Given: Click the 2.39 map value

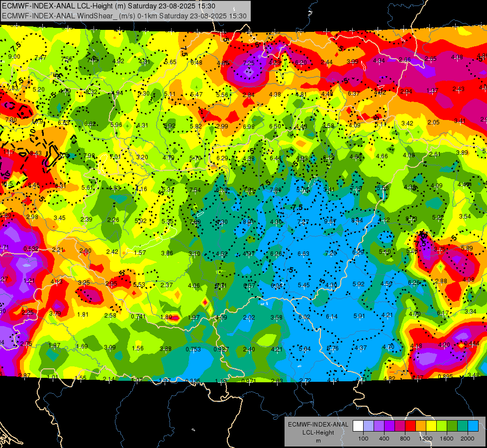Looking at the screenshot, I should (x=86, y=219).
